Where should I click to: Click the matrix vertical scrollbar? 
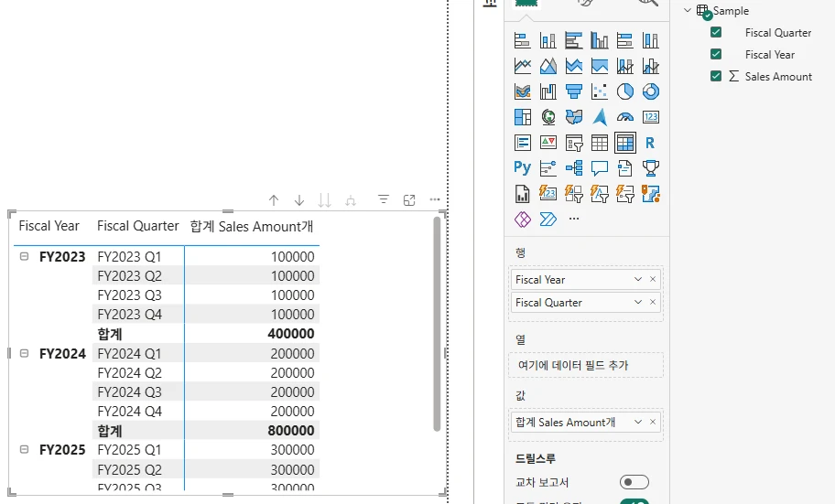437,322
